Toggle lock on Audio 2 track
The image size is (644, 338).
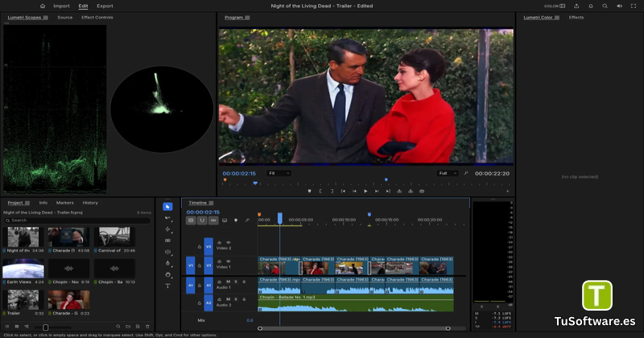(x=199, y=303)
